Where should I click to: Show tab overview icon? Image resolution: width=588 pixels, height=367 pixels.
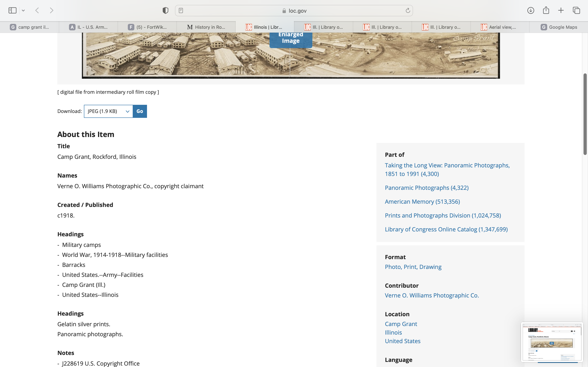(576, 10)
